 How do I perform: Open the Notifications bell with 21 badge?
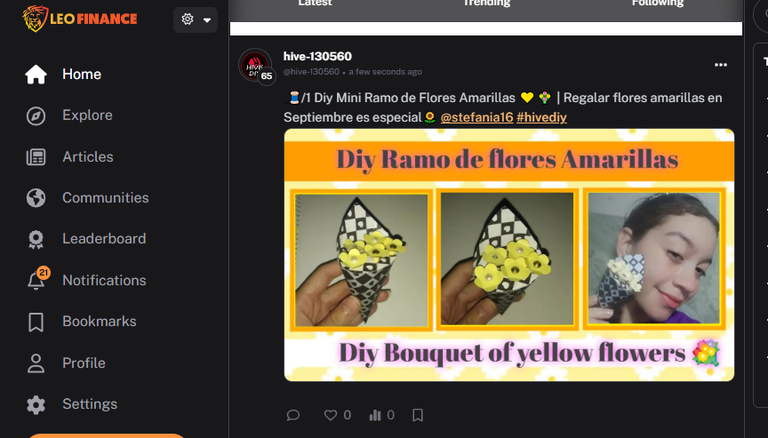[37, 278]
